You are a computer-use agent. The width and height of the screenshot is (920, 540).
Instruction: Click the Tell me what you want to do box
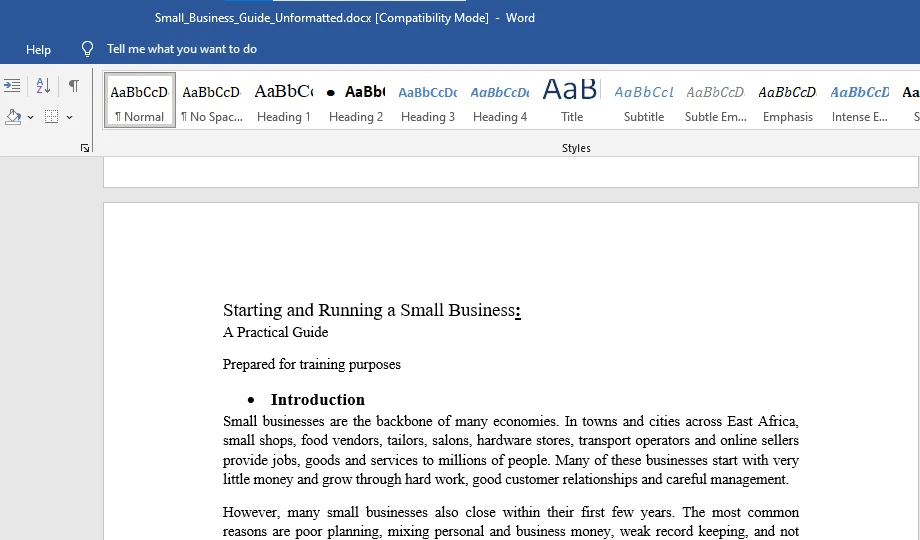pyautogui.click(x=182, y=49)
